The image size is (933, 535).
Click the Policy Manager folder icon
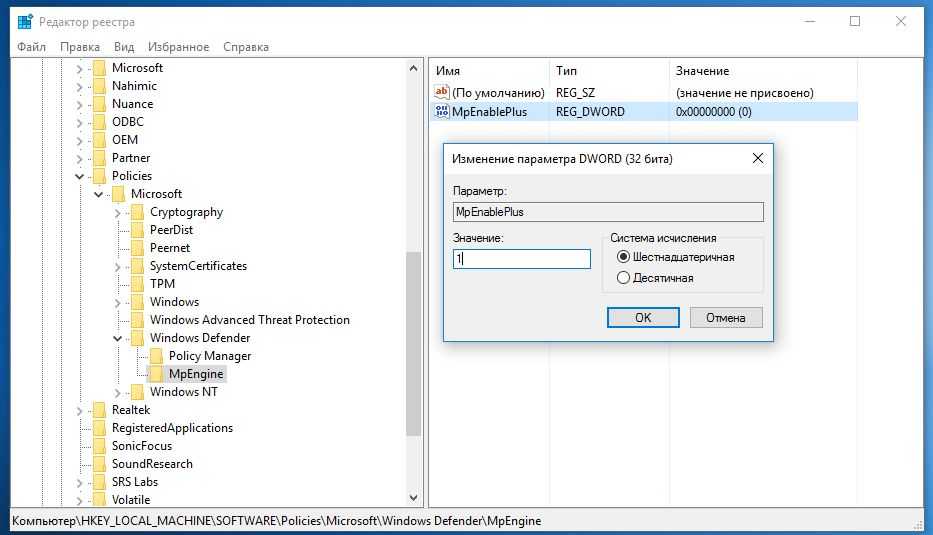point(156,356)
